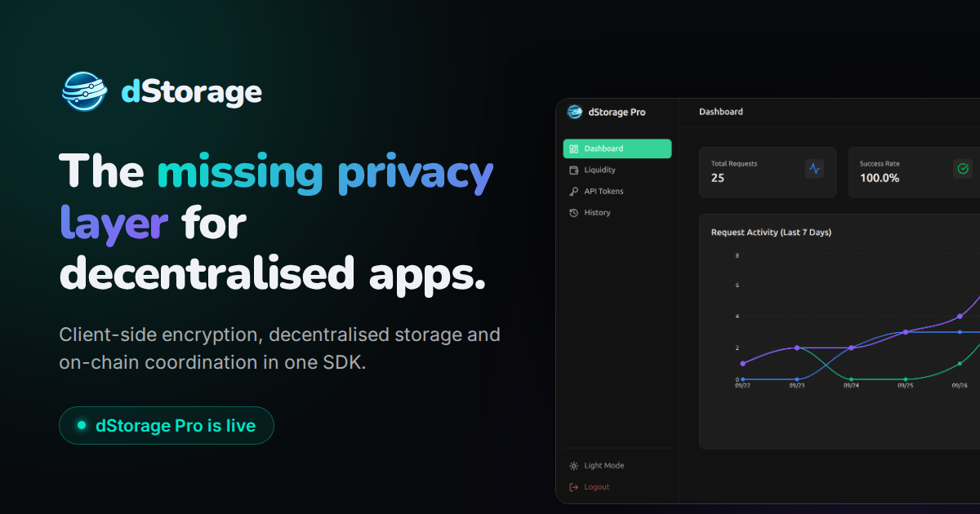Click the Logout arrow icon
Image resolution: width=980 pixels, height=514 pixels.
(x=574, y=487)
